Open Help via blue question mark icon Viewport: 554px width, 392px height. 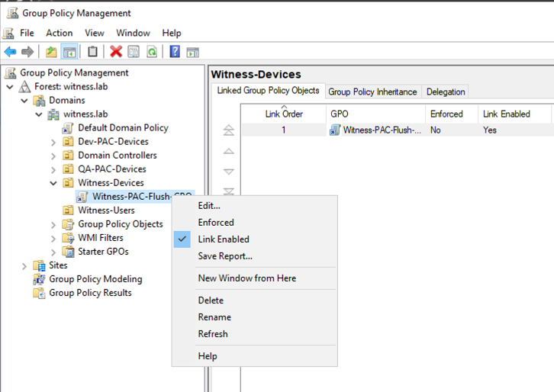(175, 52)
